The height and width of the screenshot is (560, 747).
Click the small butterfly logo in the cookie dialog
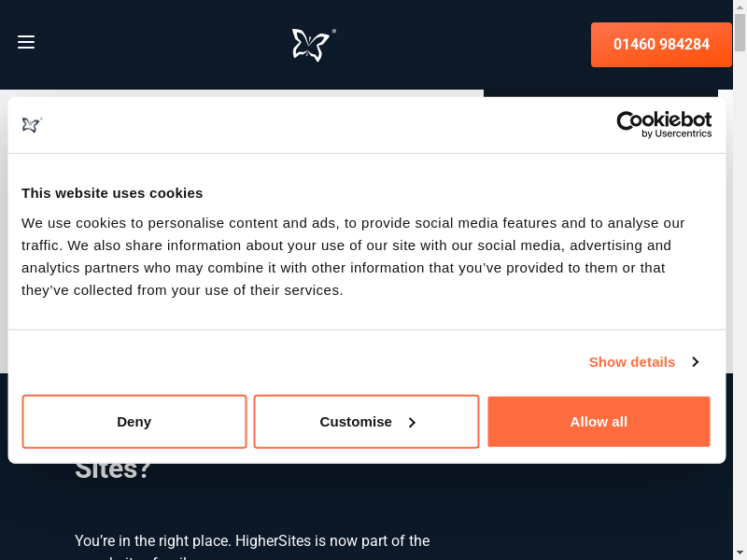point(32,124)
